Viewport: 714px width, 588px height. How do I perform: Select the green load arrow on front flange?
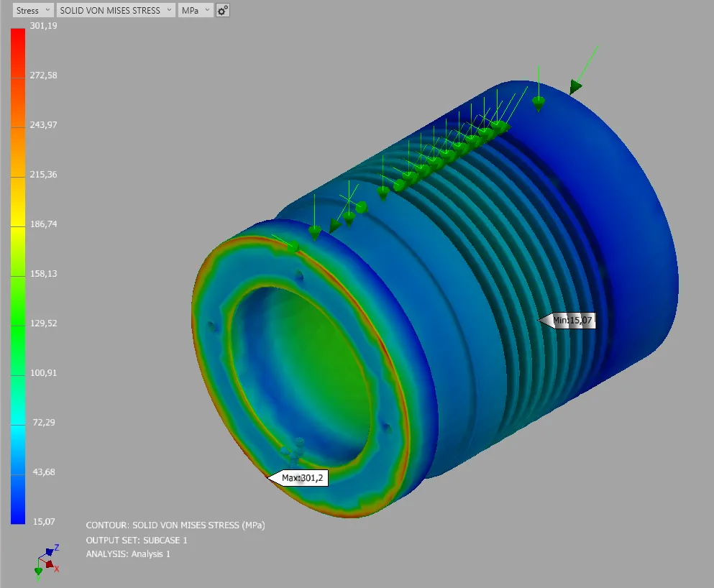287,243
